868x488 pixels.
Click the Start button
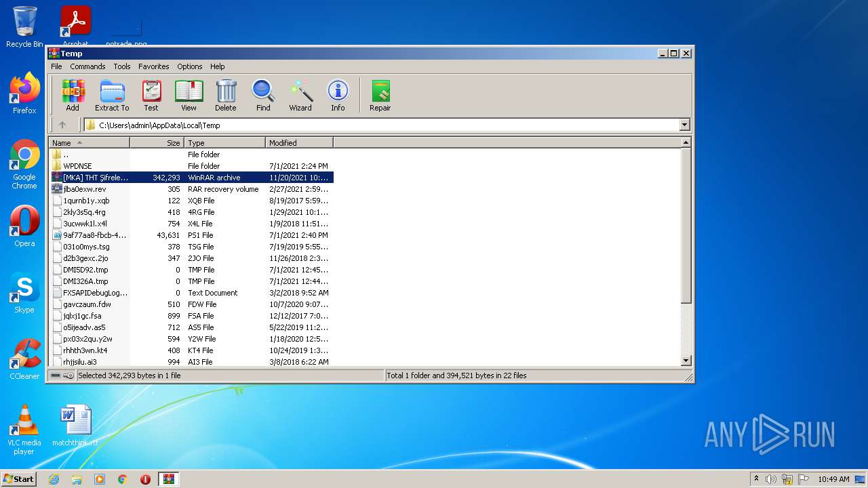[19, 479]
